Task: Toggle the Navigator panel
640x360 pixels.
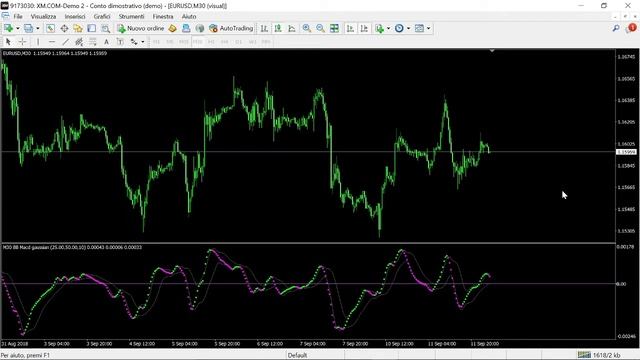Action: 78,28
